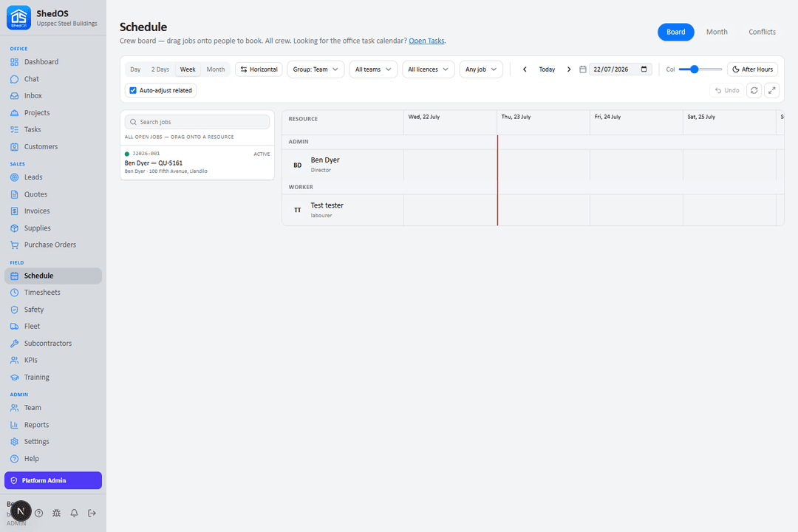Adjust the Col width slider
Screen dimensions: 798x532
[700, 69]
